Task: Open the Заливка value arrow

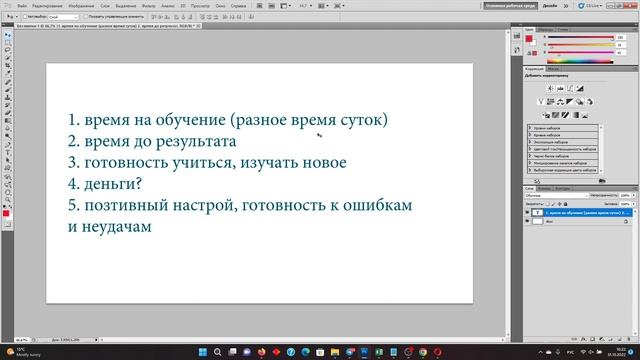Action: (x=634, y=204)
